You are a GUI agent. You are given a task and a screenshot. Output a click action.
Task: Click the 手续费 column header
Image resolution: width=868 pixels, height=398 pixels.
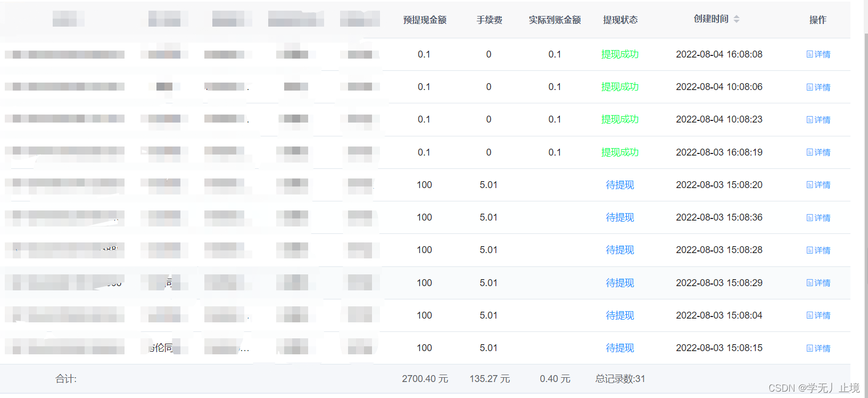[489, 20]
